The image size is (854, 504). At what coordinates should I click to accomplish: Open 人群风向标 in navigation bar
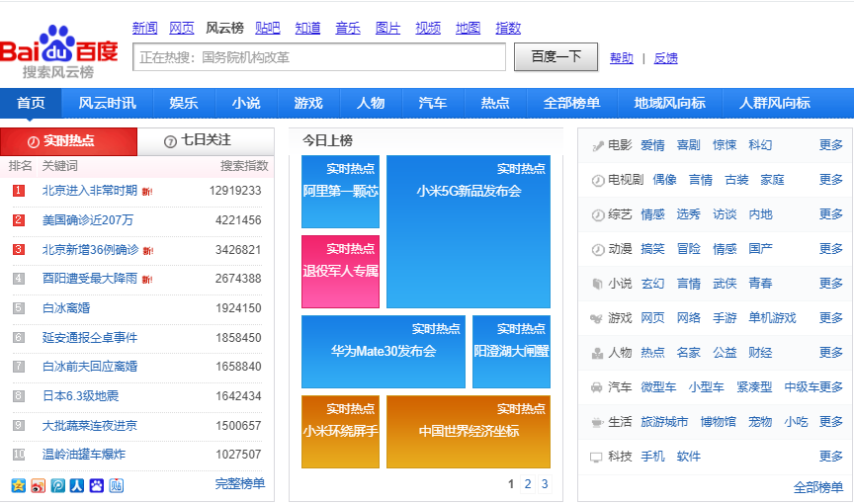(775, 103)
